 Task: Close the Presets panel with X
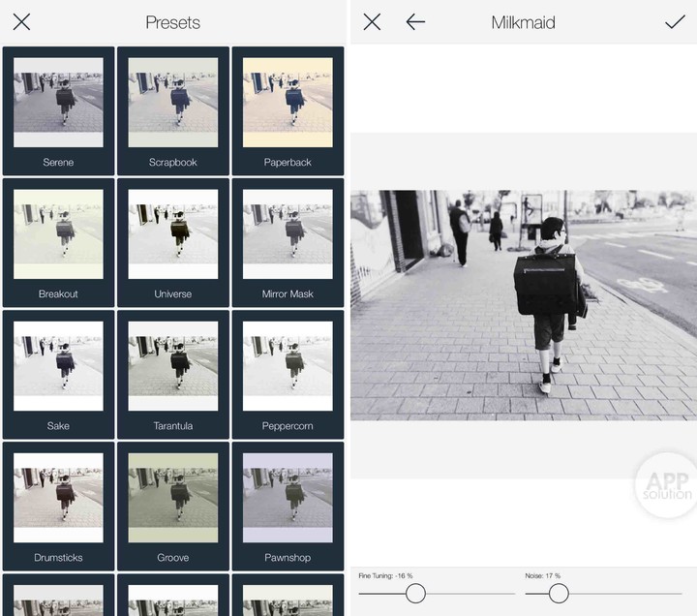click(21, 21)
